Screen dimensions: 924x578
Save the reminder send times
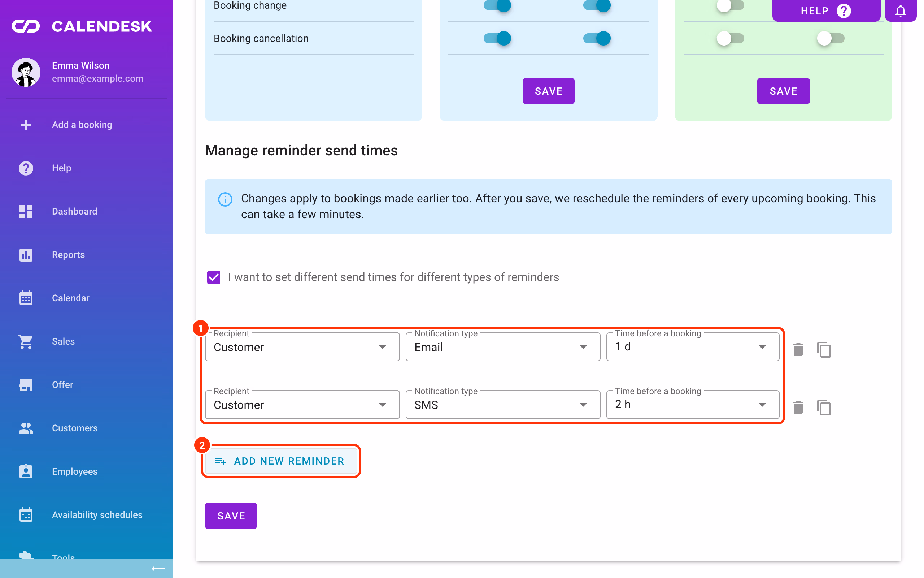point(231,516)
